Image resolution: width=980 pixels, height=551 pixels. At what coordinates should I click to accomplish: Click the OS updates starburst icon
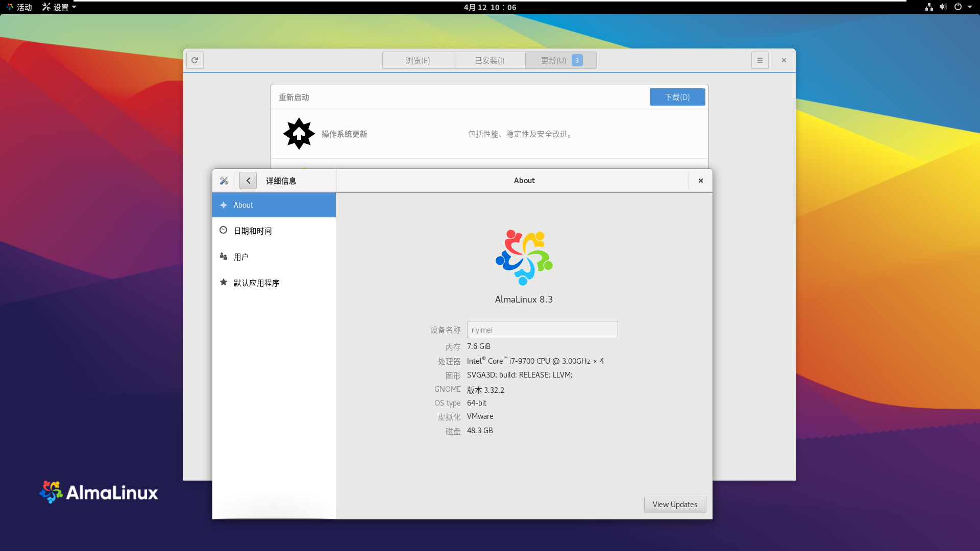point(299,134)
